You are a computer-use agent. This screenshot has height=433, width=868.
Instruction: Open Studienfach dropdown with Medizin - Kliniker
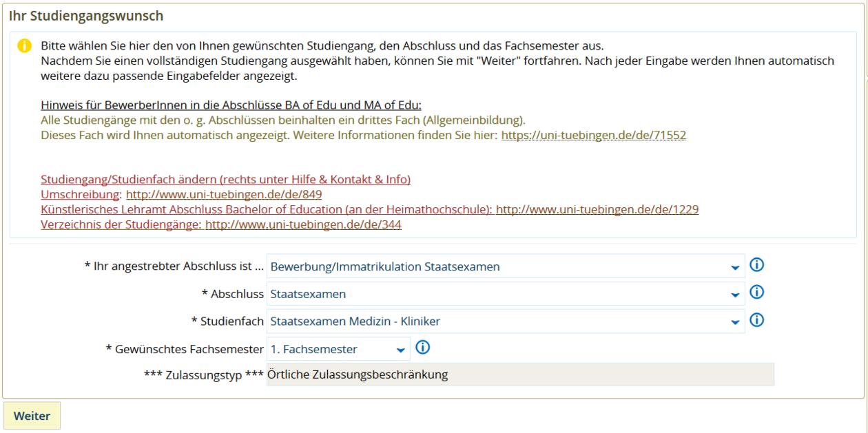(505, 321)
